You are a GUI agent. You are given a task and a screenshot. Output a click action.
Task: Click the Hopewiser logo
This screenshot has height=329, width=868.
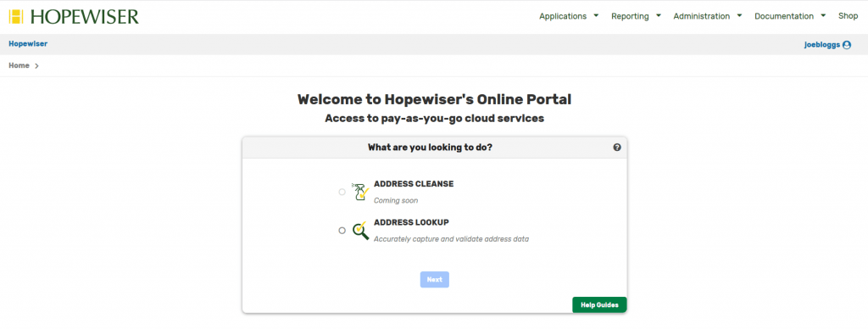(75, 17)
